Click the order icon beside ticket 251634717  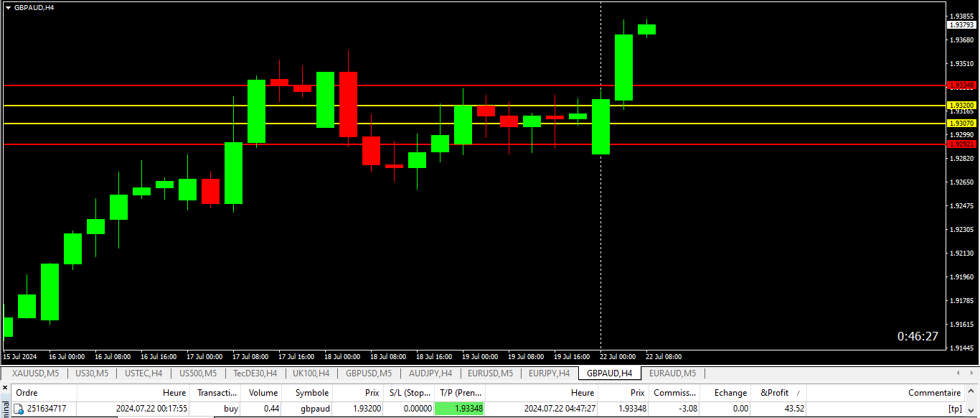(x=19, y=409)
